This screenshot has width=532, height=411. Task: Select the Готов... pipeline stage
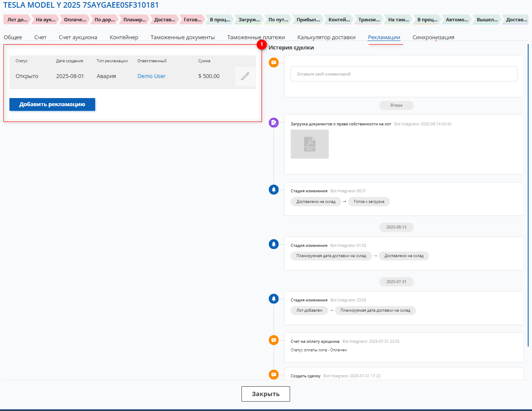click(x=192, y=20)
